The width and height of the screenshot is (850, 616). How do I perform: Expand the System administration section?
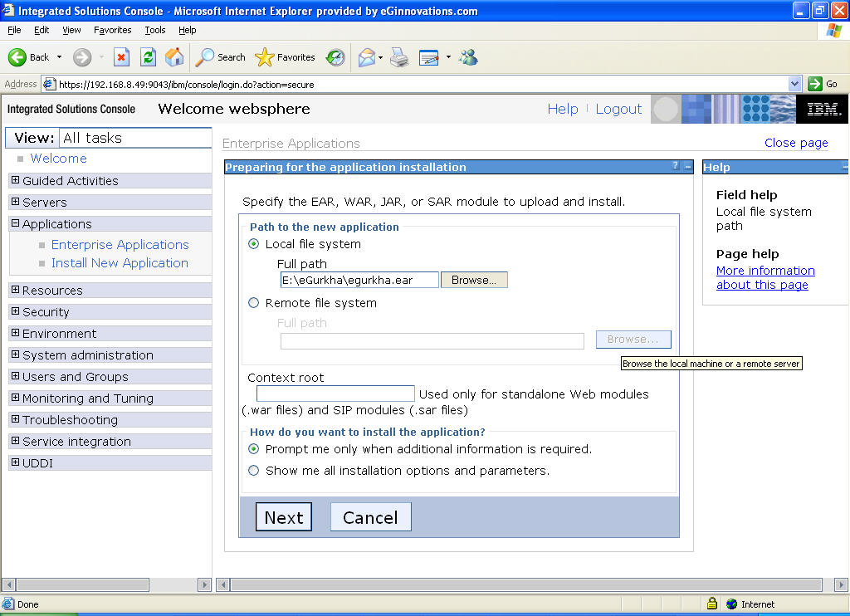pyautogui.click(x=15, y=354)
